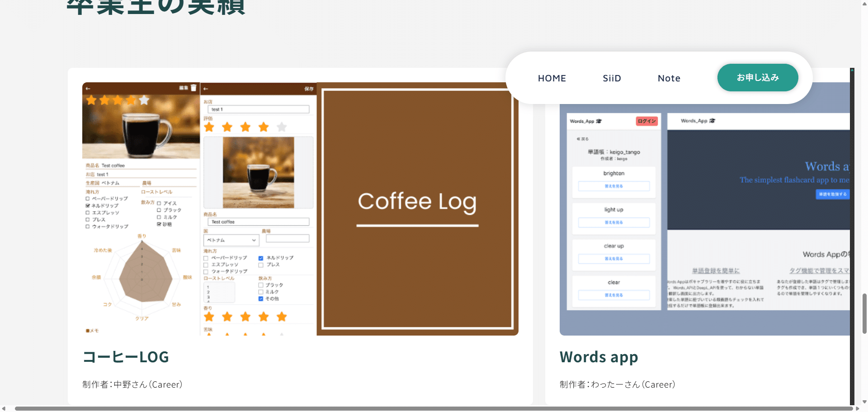The image size is (868, 412).
Task: Click the vertical scrollbar thumb
Action: (x=864, y=313)
